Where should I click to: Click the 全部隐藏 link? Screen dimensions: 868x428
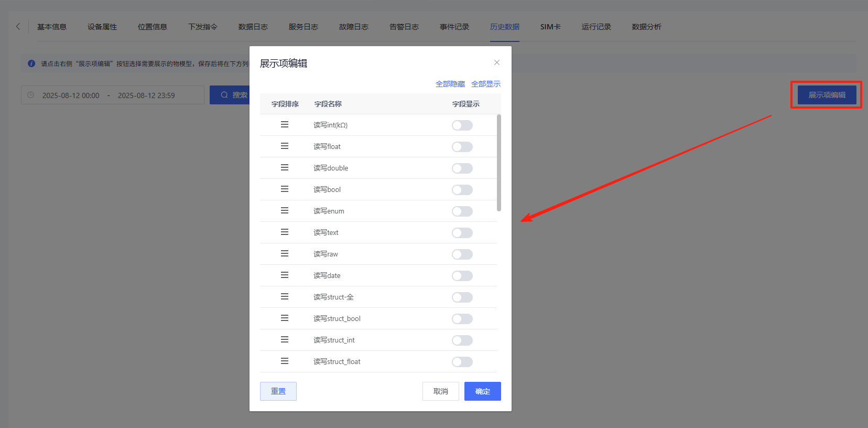click(x=450, y=84)
